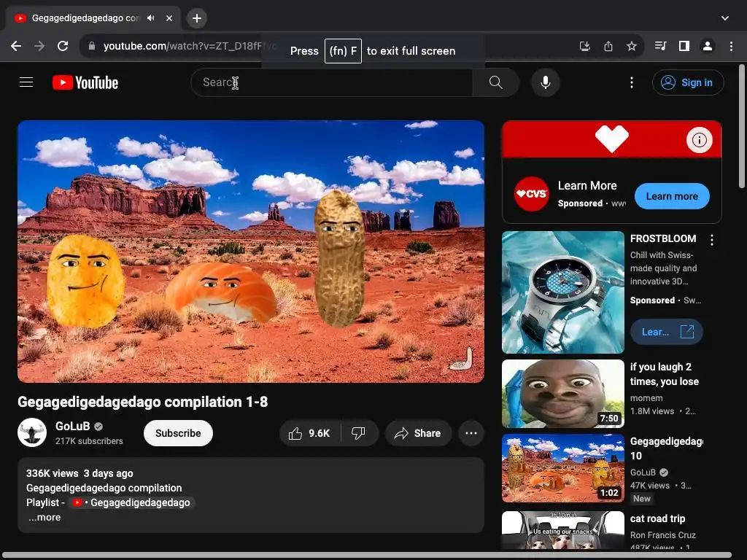
Task: Bookmark this page with the star icon
Action: [x=632, y=46]
